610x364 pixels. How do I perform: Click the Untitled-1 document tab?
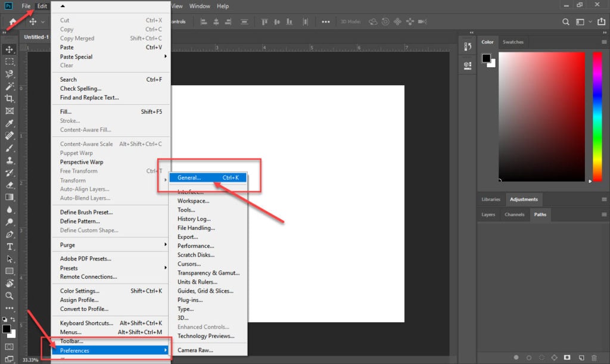click(36, 37)
